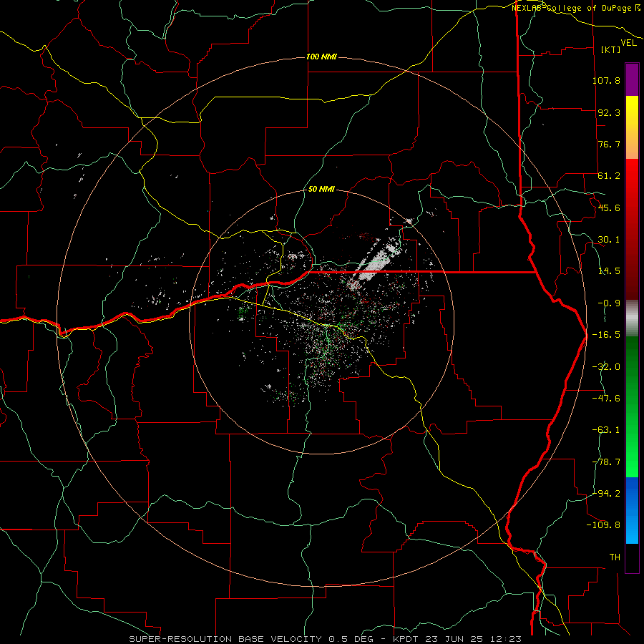Select the -16.5 velocity scale value
Screen dimensions: 644x644
(606, 335)
